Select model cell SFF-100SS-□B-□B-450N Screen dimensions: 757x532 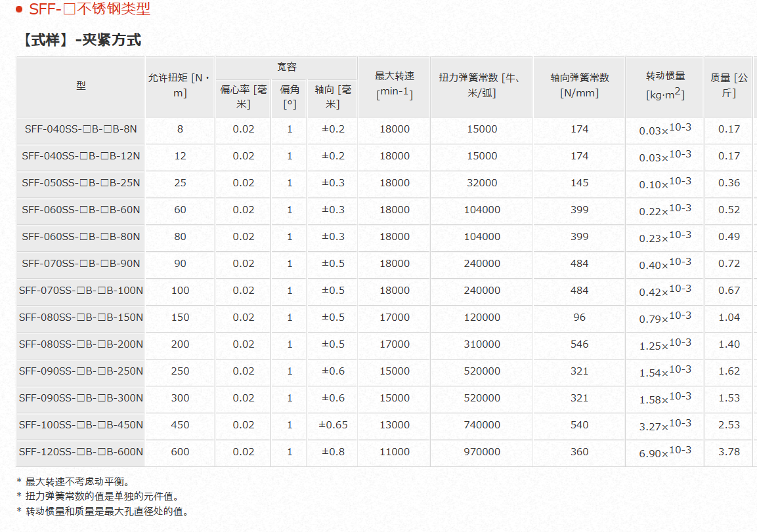pos(81,425)
